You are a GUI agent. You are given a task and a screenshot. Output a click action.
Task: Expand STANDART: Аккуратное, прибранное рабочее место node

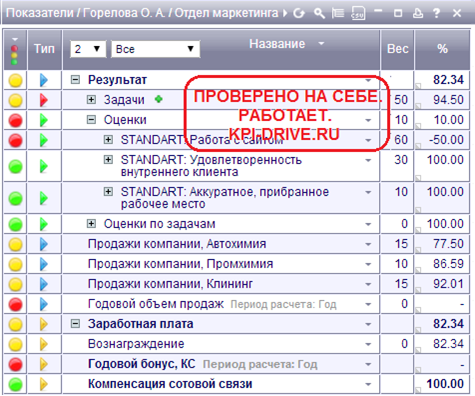pyautogui.click(x=108, y=191)
